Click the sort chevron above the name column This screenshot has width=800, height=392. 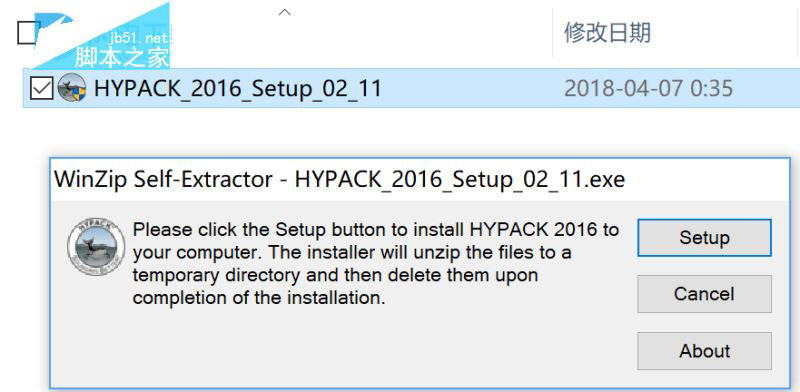(284, 12)
